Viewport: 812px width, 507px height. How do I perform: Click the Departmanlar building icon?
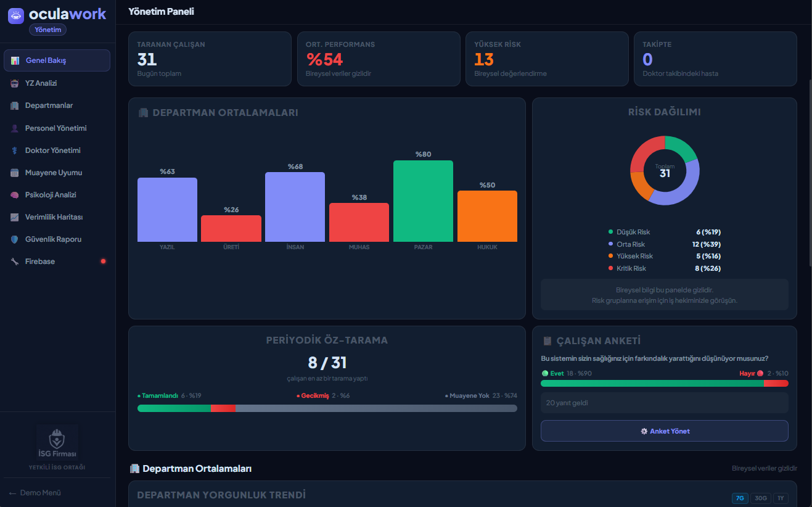click(15, 105)
